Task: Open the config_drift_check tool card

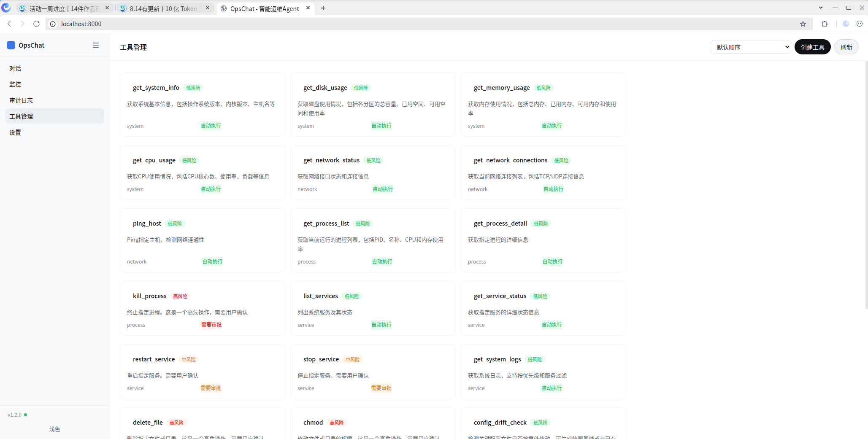Action: [544, 423]
